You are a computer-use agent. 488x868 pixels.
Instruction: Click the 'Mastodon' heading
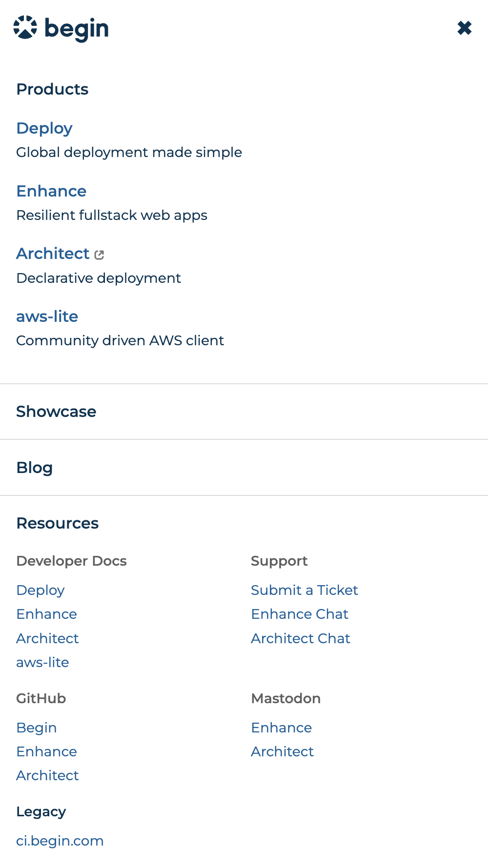pos(286,698)
